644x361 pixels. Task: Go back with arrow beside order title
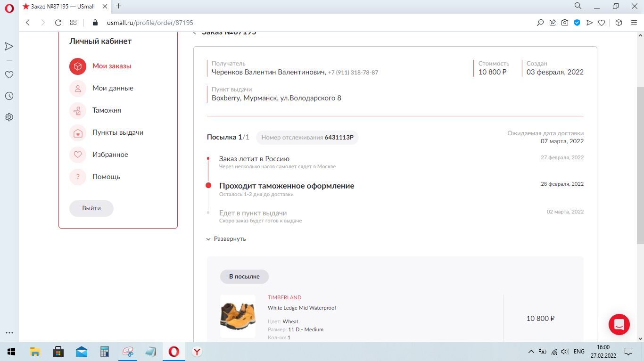[x=195, y=33]
